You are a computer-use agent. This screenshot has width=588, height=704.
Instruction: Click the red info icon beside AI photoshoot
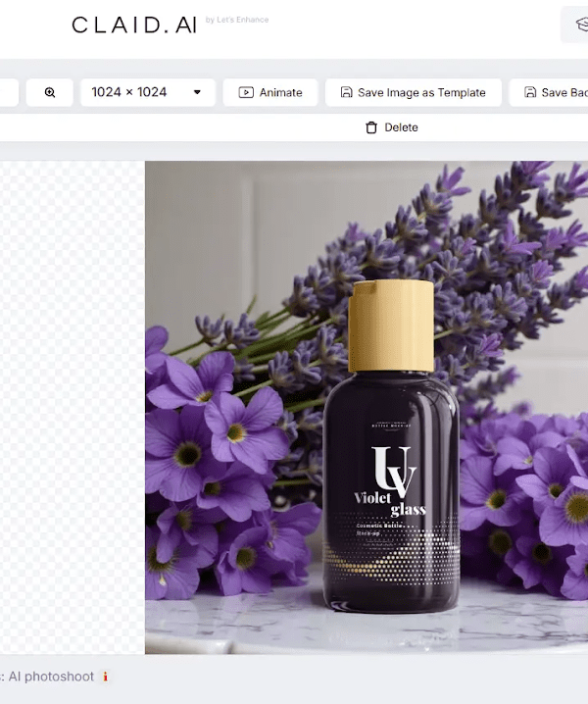106,677
